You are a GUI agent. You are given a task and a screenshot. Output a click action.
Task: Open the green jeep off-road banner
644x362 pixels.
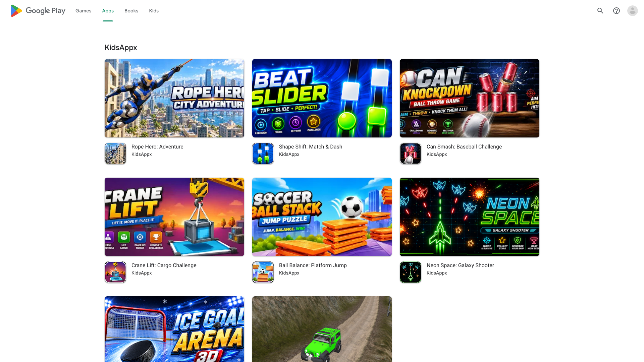pyautogui.click(x=322, y=329)
